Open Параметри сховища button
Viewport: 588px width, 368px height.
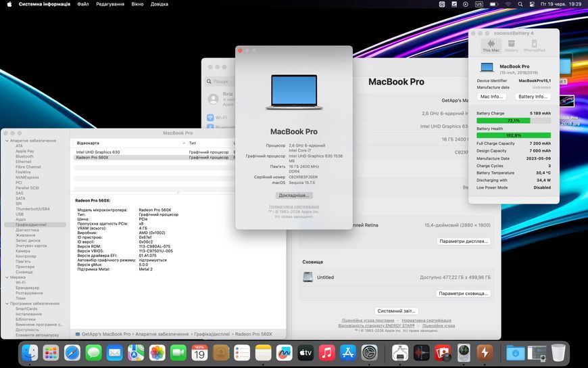tap(463, 294)
